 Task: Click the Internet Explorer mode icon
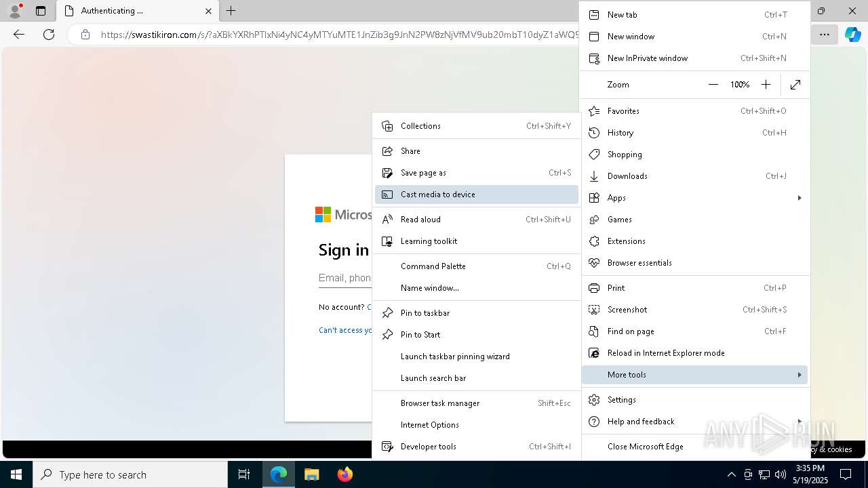[x=594, y=353]
